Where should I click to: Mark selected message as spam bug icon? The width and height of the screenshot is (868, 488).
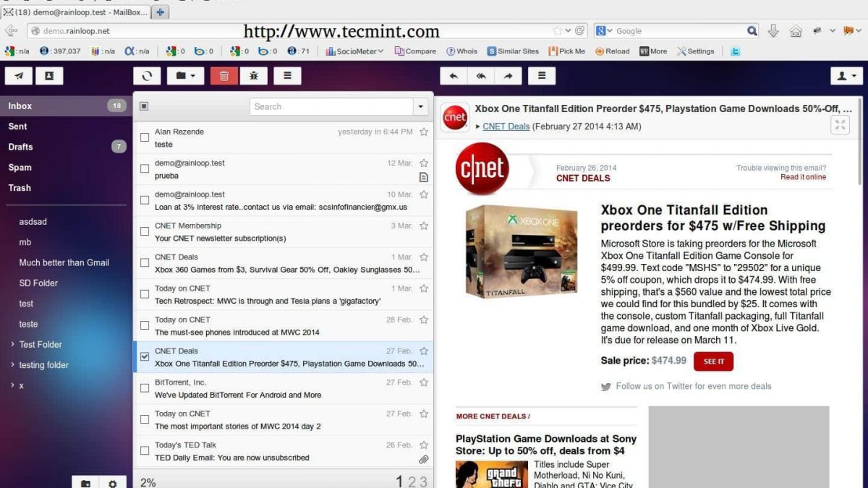click(254, 75)
